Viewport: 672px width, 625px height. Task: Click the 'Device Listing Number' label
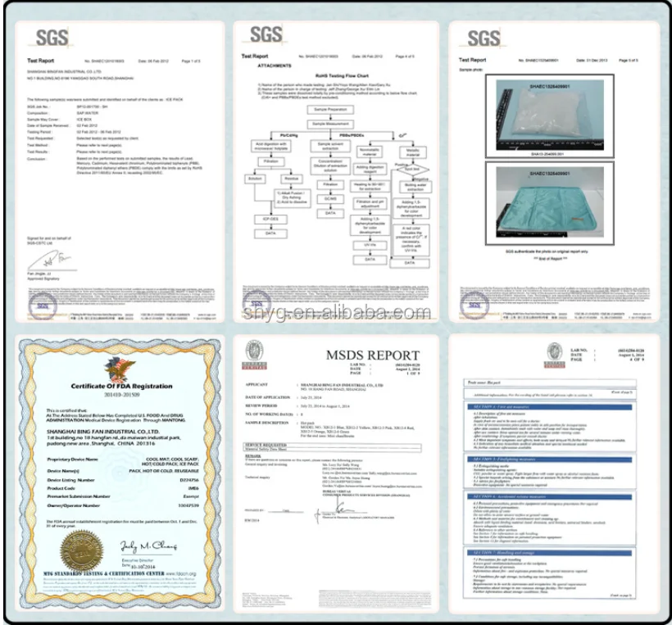70,481
